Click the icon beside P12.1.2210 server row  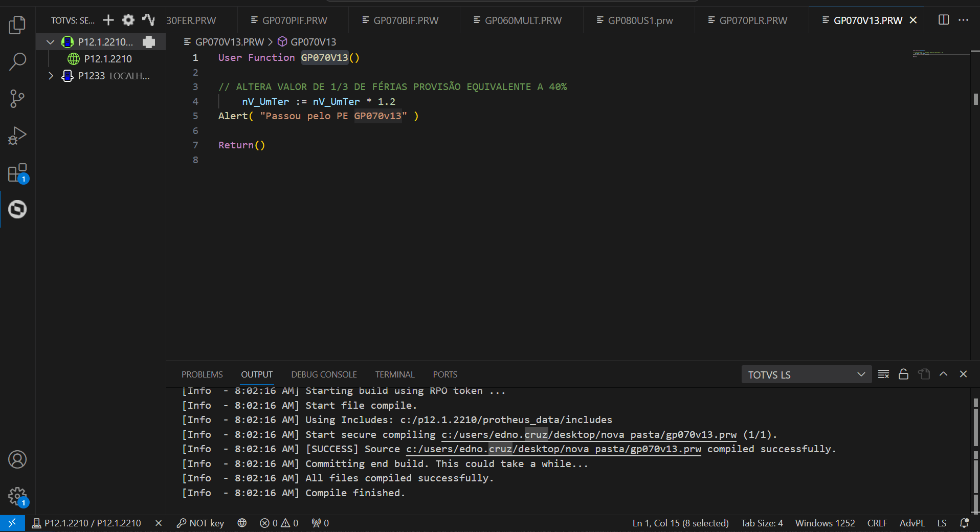click(x=149, y=42)
